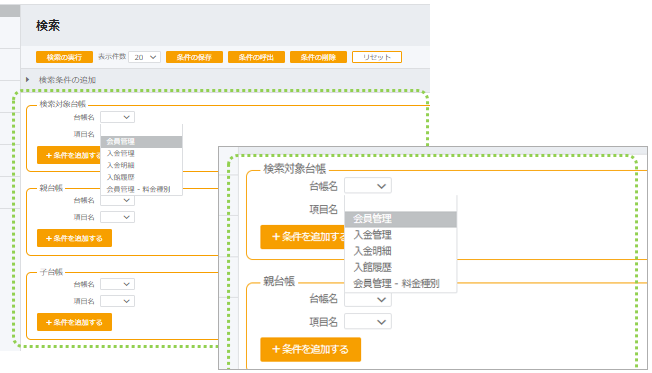Select 入金明細 in the small main dropdown list
This screenshot has height=373, width=652.
(x=141, y=166)
